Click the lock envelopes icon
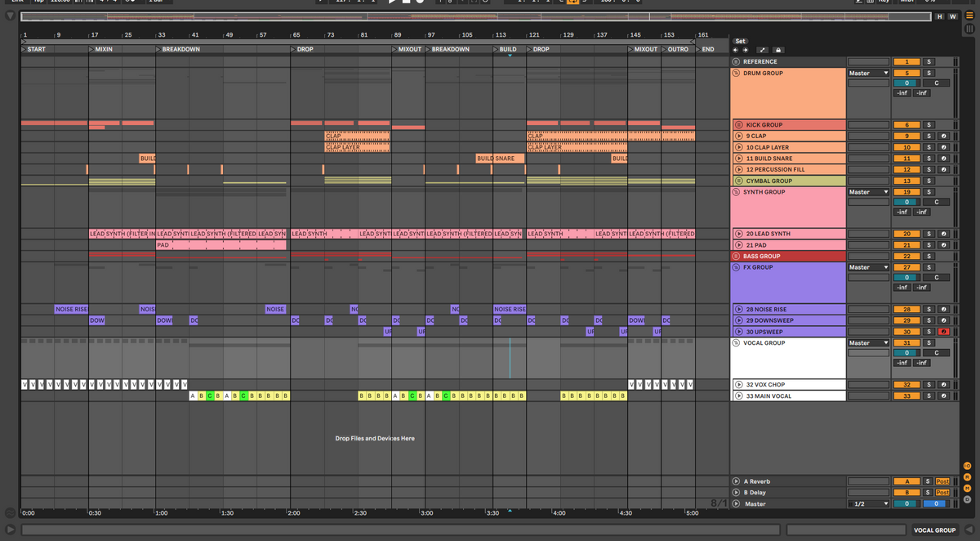 778,50
